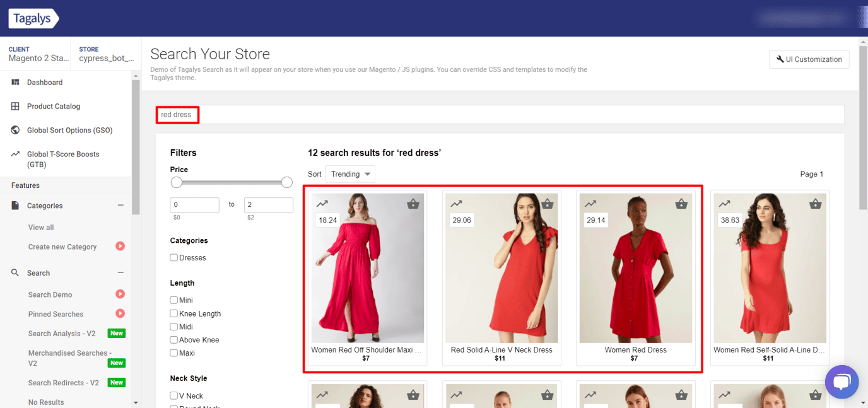Open Merchandised Searches - V2
Image resolution: width=868 pixels, height=408 pixels.
69,358
